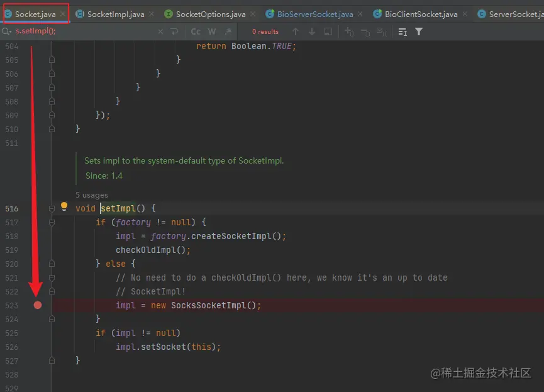Click on '0 results' search status
Screen dimensions: 544x392
pyautogui.click(x=265, y=31)
